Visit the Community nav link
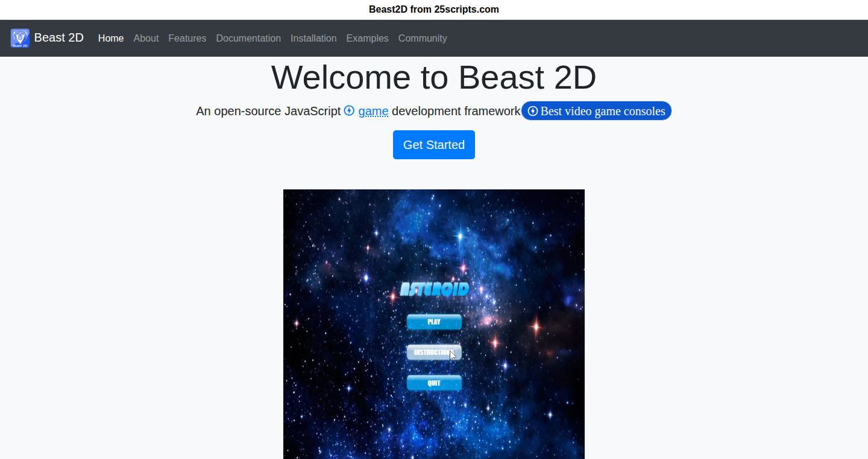Image resolution: width=868 pixels, height=459 pixels. [423, 38]
